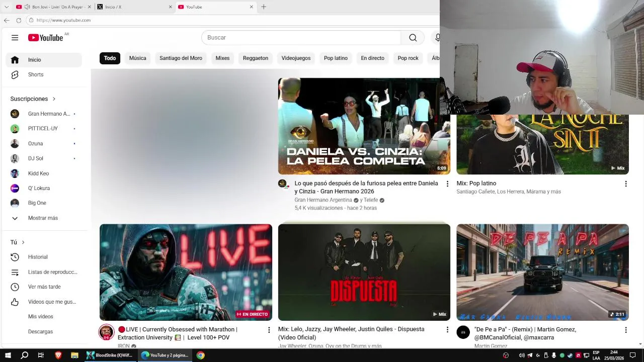The width and height of the screenshot is (644, 362).
Task: Open File Explorer from taskbar
Action: 74,355
